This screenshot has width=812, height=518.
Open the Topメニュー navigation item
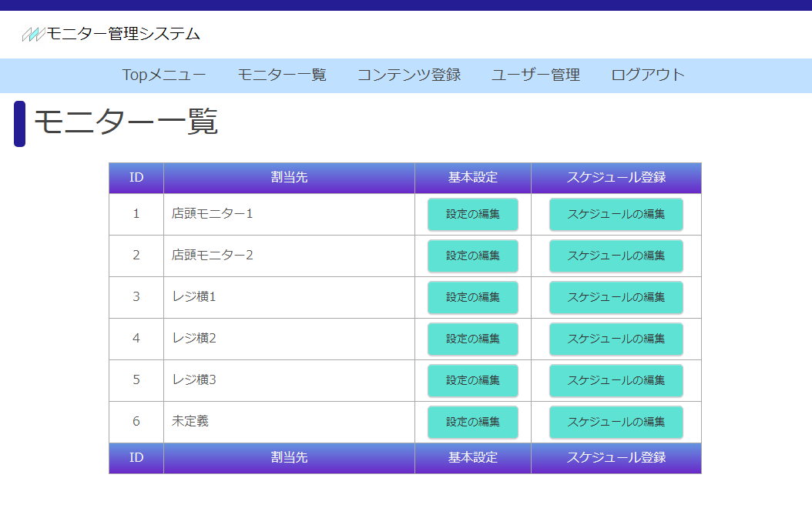point(164,75)
